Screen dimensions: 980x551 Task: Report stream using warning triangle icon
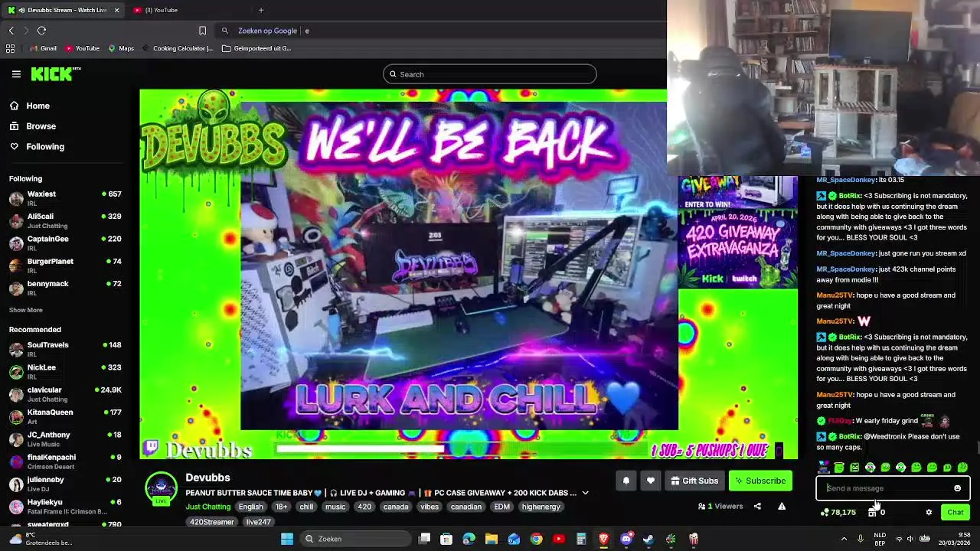click(782, 506)
